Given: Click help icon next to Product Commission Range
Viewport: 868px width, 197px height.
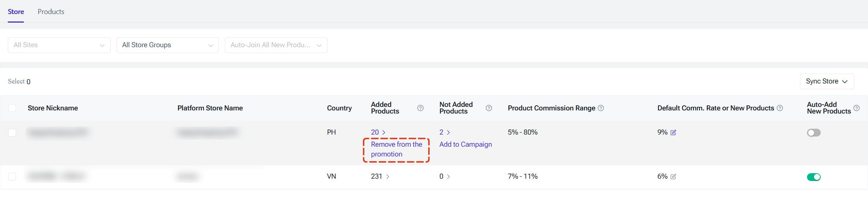Looking at the screenshot, I should pyautogui.click(x=601, y=108).
